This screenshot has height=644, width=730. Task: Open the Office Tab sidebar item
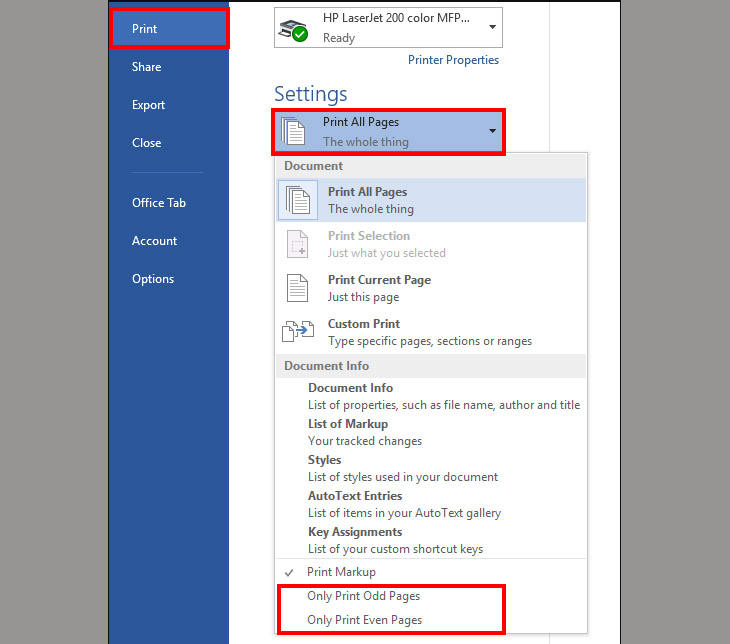(159, 203)
